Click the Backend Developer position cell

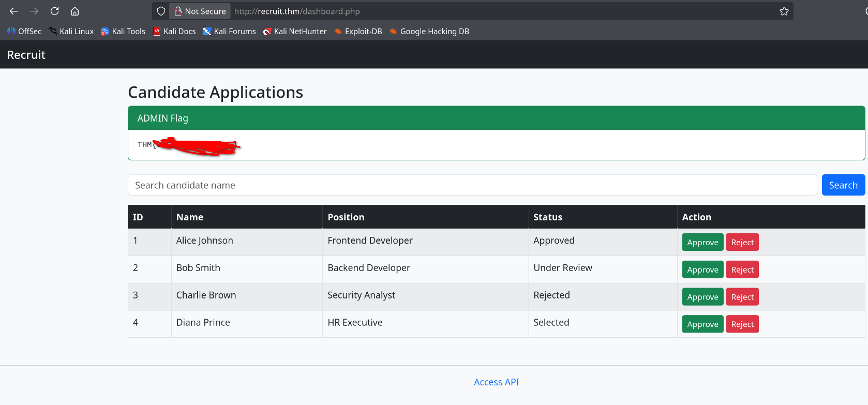pyautogui.click(x=426, y=269)
